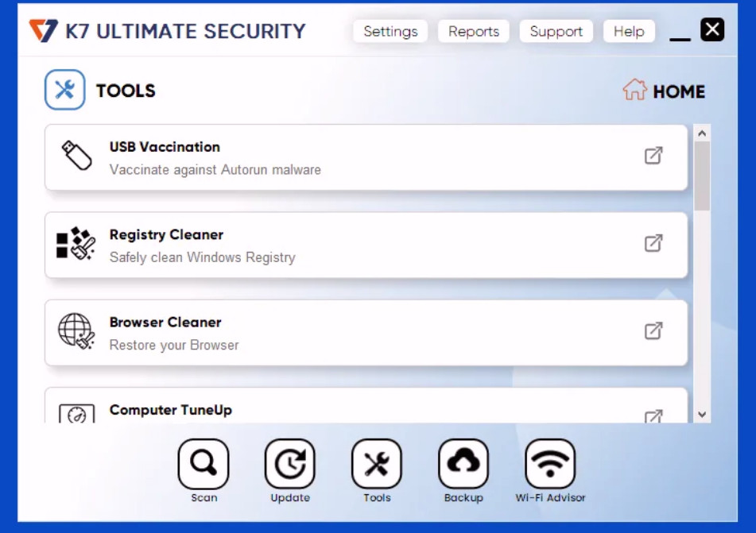Click the Update label text
Screen dimensions: 756x533
point(290,498)
